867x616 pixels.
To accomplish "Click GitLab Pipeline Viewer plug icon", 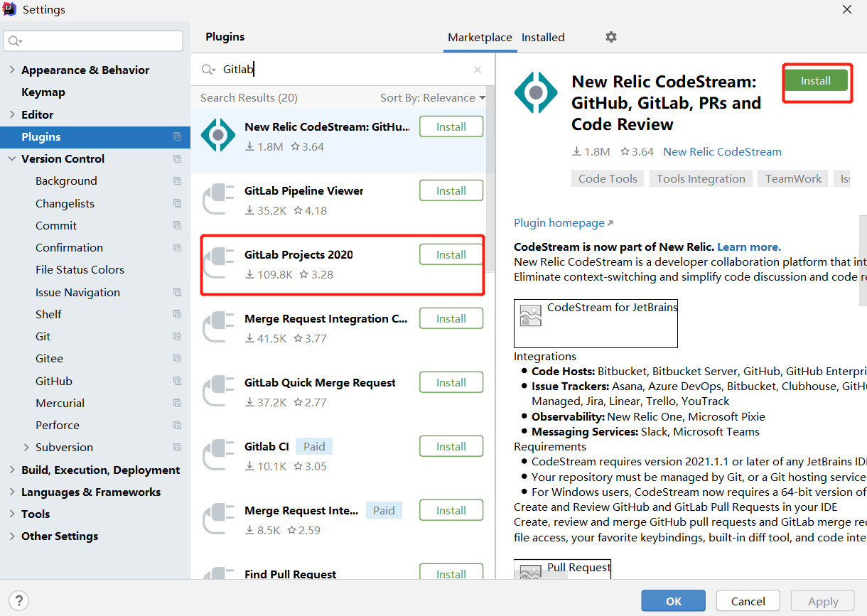I will point(218,198).
